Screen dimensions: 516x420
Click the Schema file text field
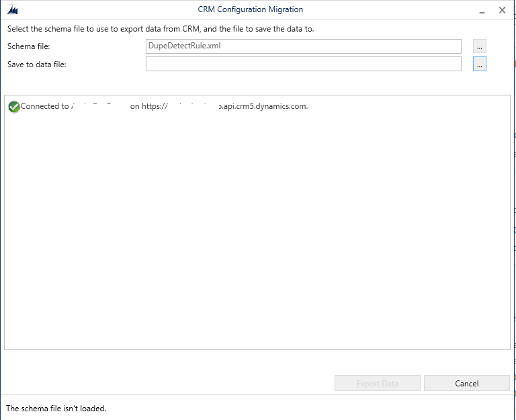pos(303,46)
